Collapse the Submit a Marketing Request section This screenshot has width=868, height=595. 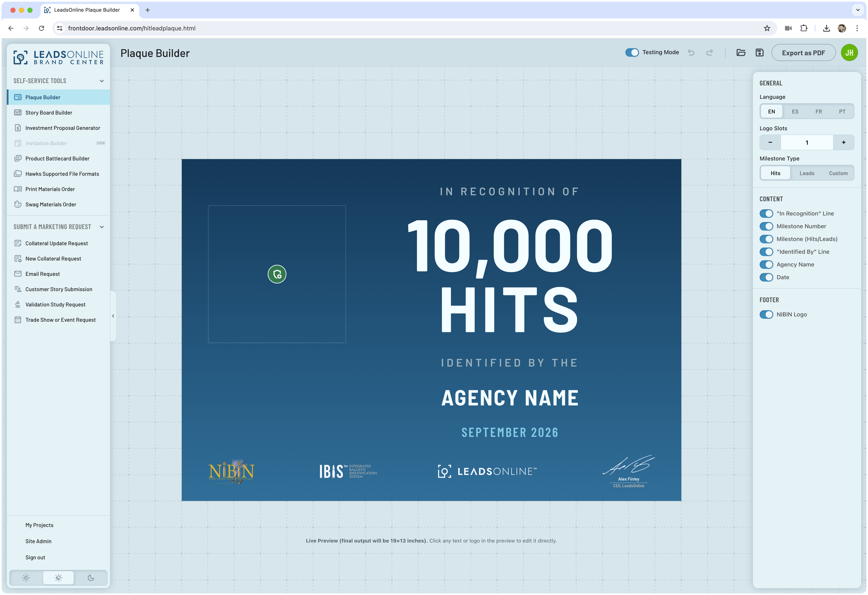click(x=102, y=227)
